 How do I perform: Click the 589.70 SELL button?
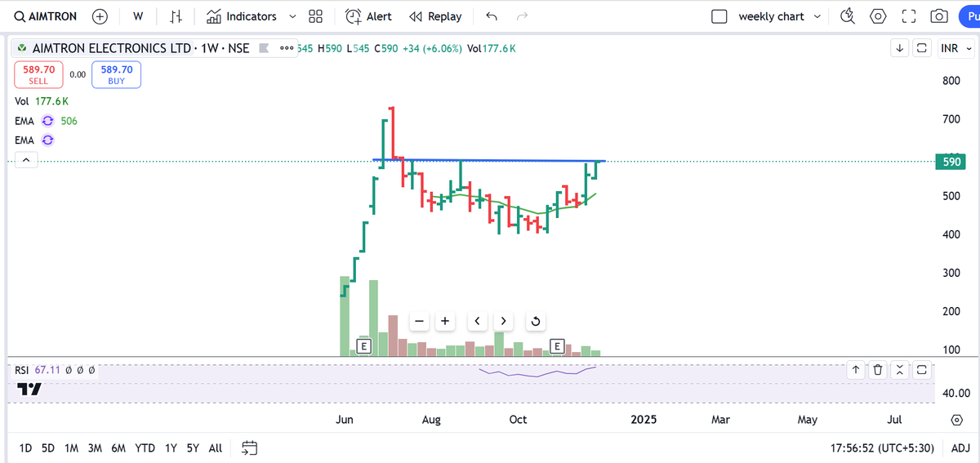pyautogui.click(x=38, y=75)
